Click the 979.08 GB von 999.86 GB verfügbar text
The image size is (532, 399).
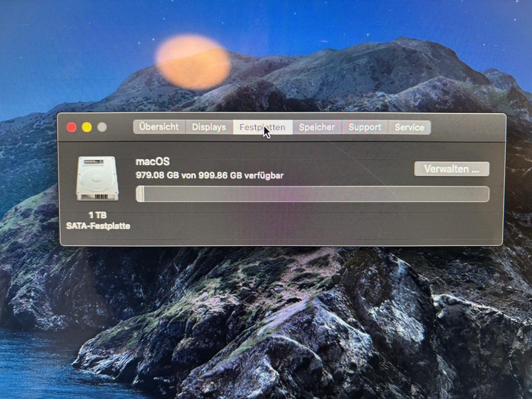click(x=209, y=175)
